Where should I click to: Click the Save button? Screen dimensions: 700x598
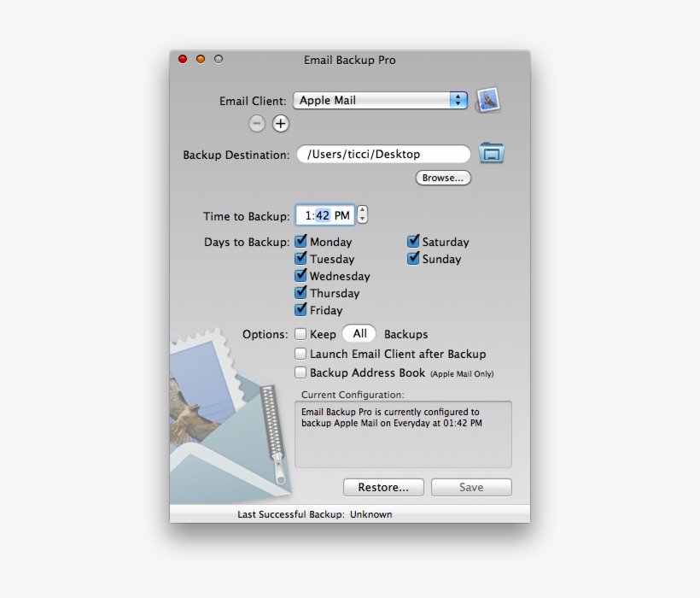coord(471,487)
